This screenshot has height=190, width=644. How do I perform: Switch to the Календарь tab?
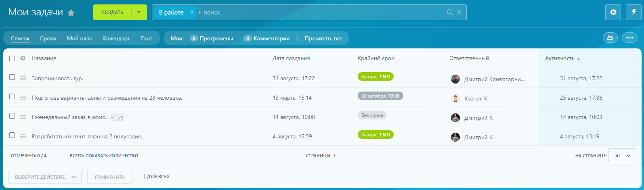(117, 39)
